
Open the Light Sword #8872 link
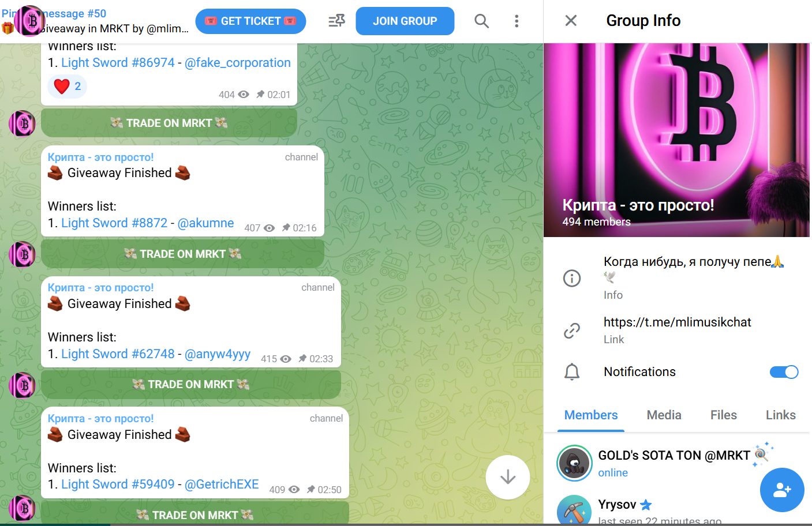click(114, 223)
